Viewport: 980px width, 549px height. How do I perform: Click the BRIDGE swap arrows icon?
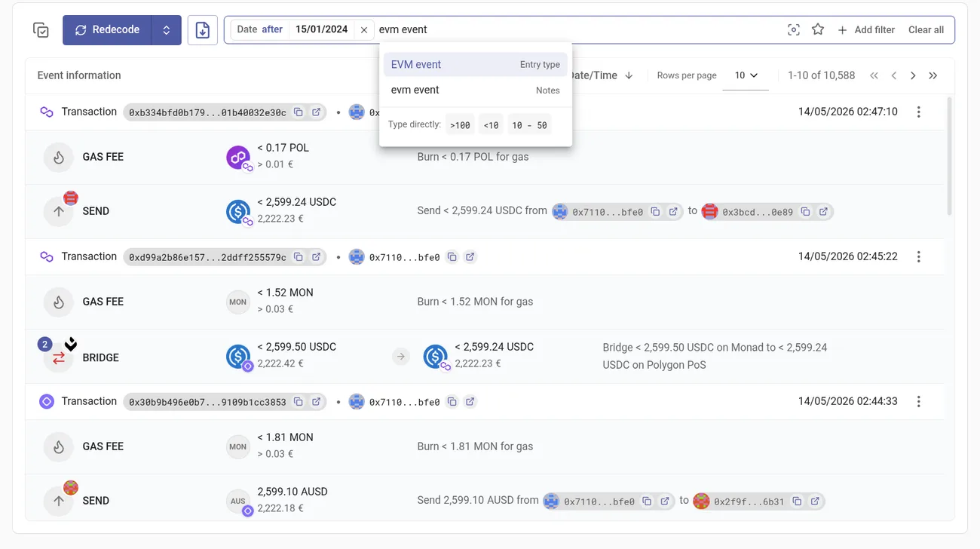[x=59, y=358]
